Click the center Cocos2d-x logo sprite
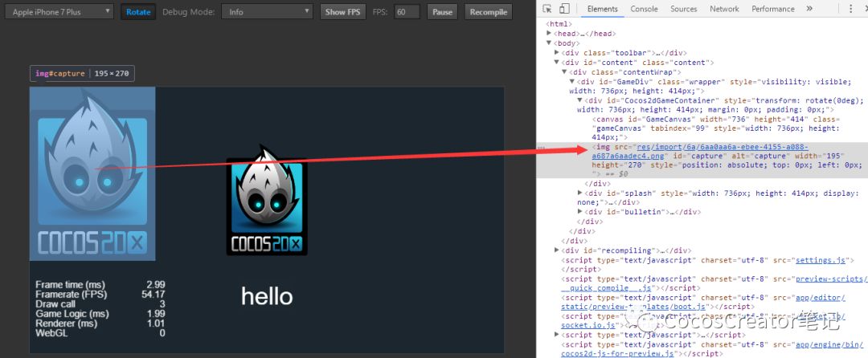This screenshot has width=868, height=358. (267, 200)
